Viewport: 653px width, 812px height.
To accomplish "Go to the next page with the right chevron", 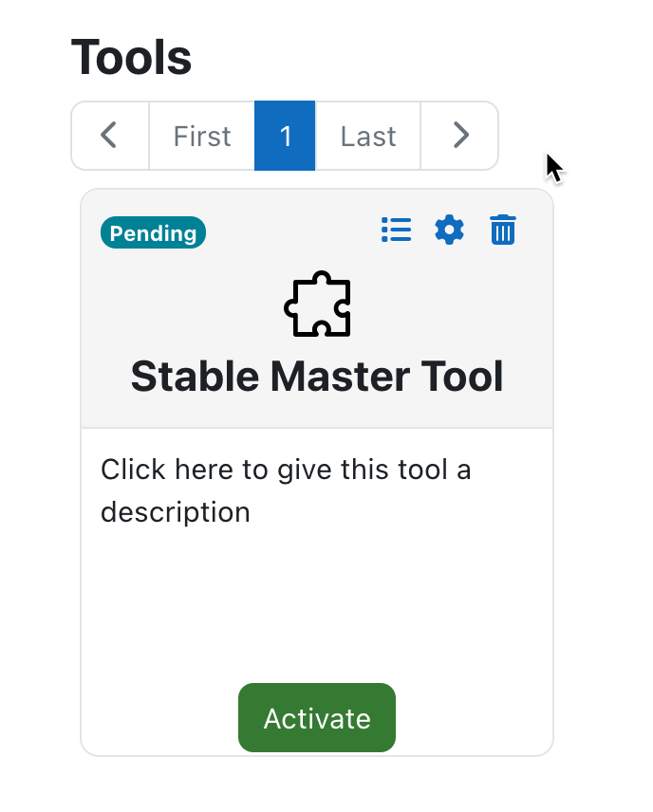I will (459, 136).
